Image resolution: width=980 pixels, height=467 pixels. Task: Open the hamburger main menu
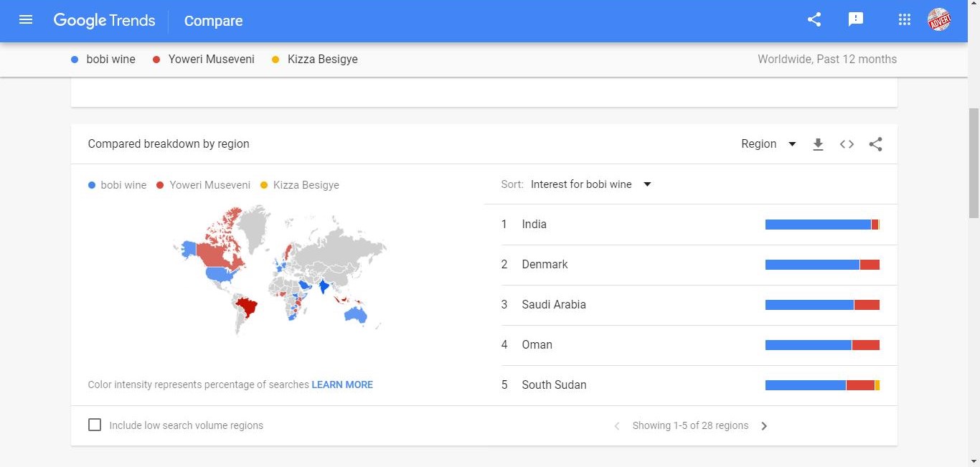click(26, 20)
